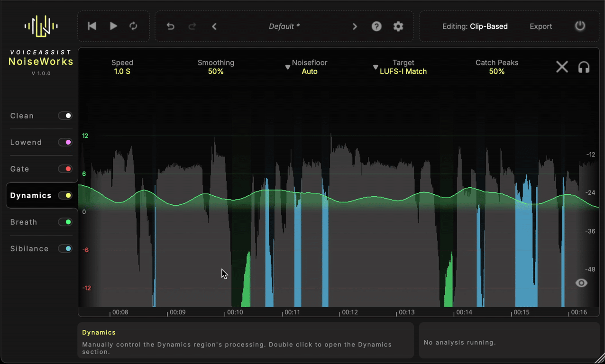This screenshot has width=605, height=364.
Task: Toggle the Clean module switch
Action: 65,116
